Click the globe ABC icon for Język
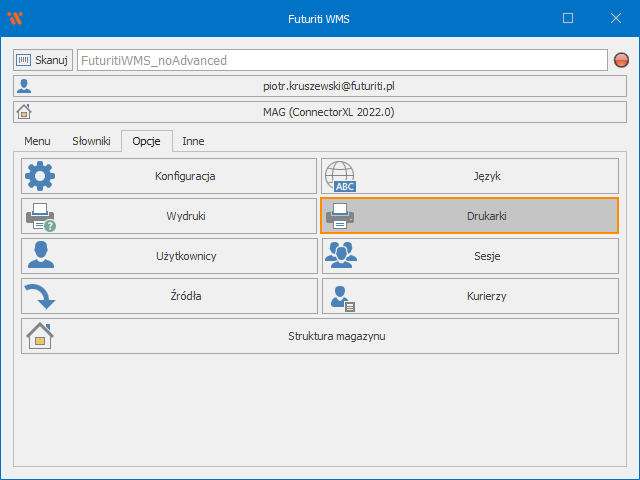 [340, 176]
